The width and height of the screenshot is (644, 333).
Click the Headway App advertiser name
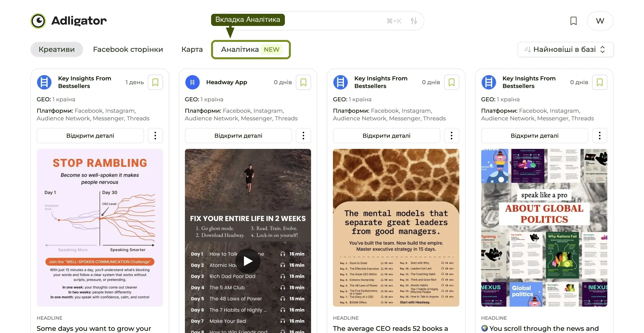coord(227,82)
